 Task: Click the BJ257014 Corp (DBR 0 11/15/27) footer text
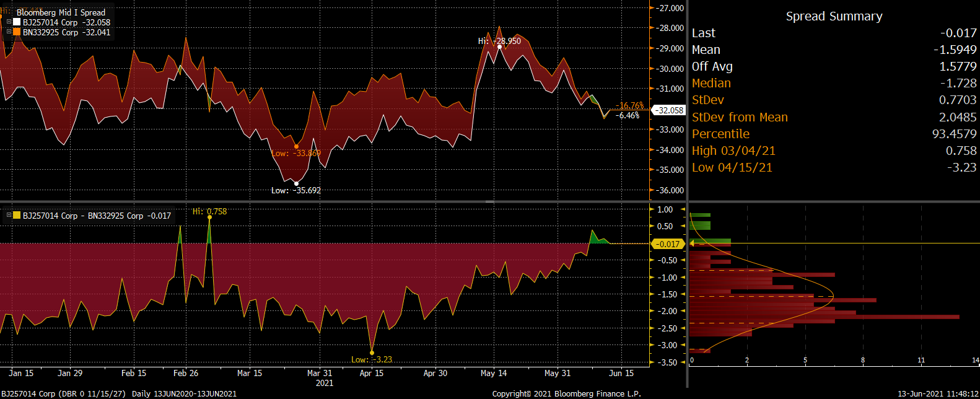point(64,393)
